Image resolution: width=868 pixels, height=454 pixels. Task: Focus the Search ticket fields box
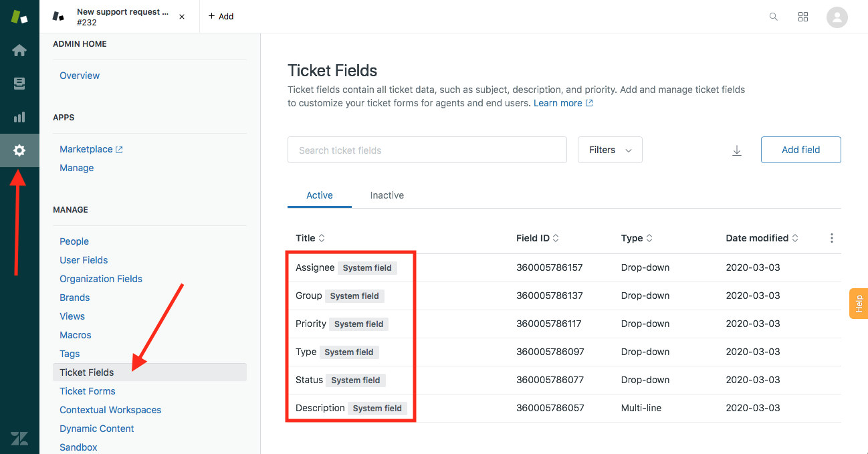click(427, 150)
